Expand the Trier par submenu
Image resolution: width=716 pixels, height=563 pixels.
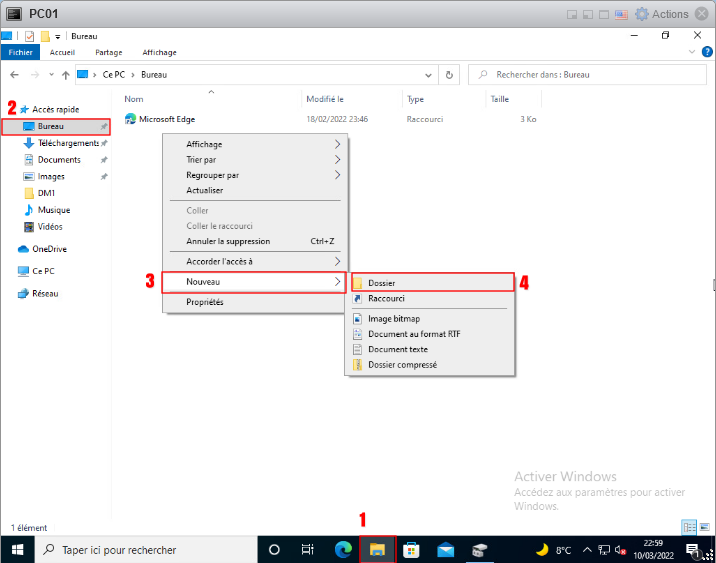coord(262,160)
